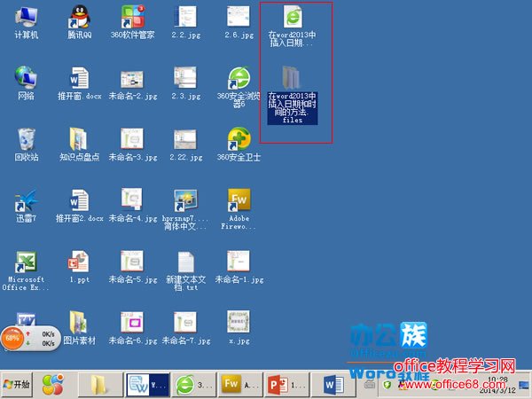
Task: Click the colorful orbs taskbar icon
Action: click(52, 385)
